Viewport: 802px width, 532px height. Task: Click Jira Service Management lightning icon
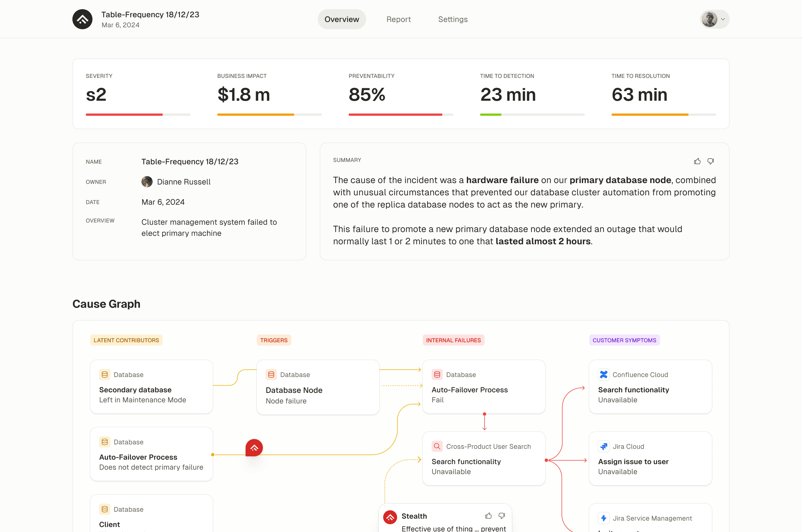[x=603, y=518]
